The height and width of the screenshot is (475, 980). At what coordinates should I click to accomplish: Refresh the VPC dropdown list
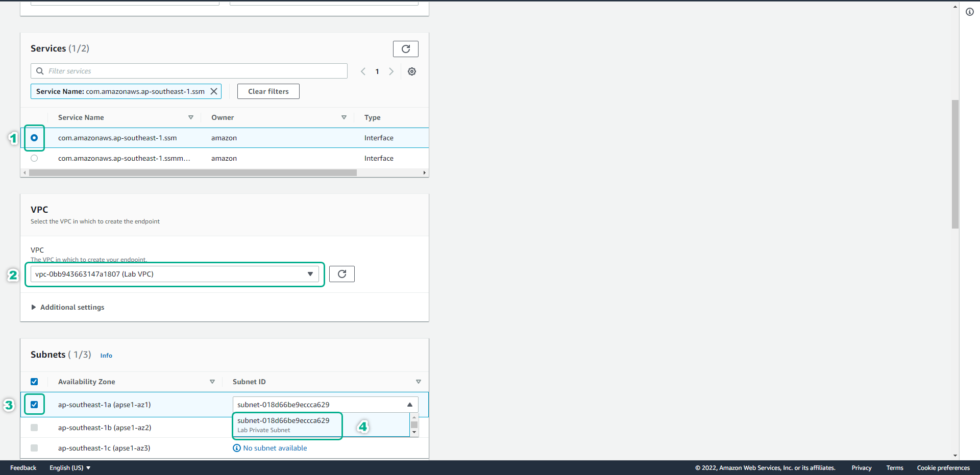(341, 274)
